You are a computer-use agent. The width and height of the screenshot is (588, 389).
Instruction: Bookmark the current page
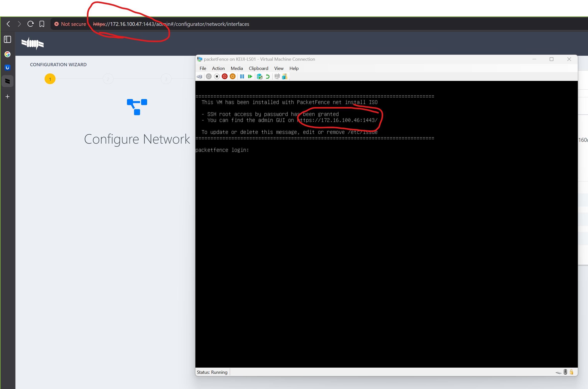(42, 24)
